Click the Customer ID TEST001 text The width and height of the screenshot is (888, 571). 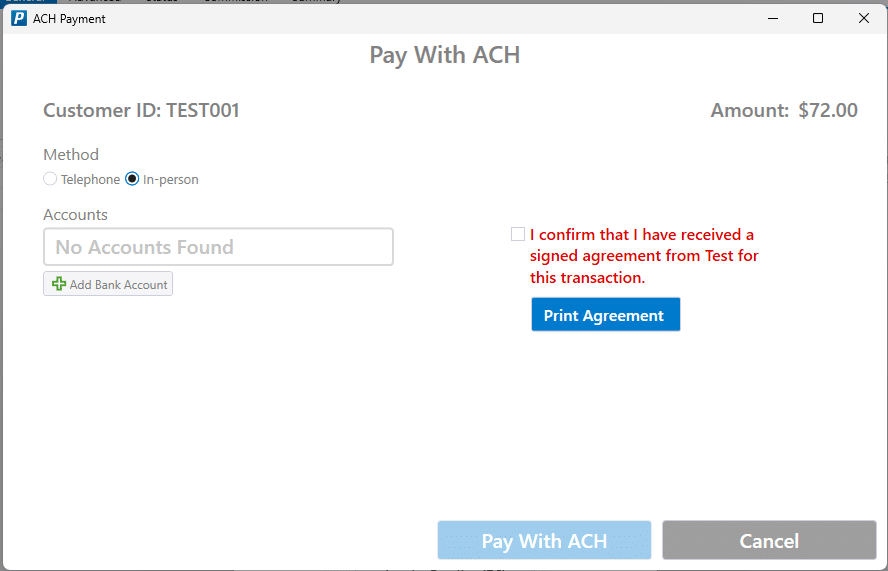(x=142, y=110)
